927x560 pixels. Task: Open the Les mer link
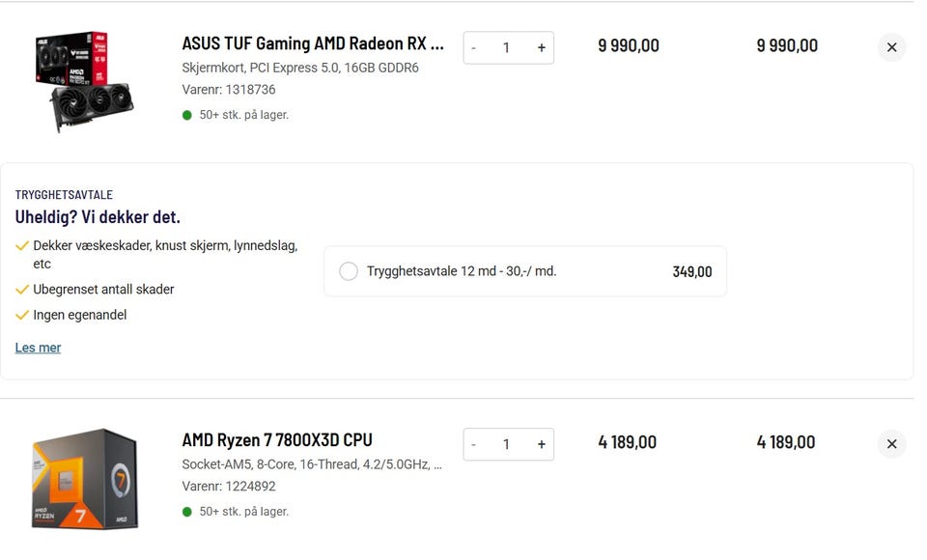coord(38,348)
